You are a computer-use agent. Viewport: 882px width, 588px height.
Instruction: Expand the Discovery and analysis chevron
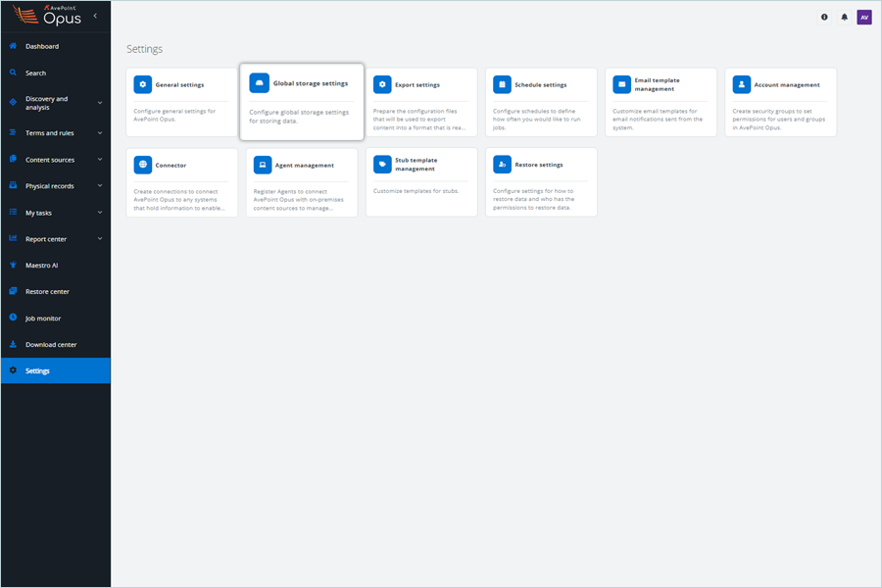(100, 102)
